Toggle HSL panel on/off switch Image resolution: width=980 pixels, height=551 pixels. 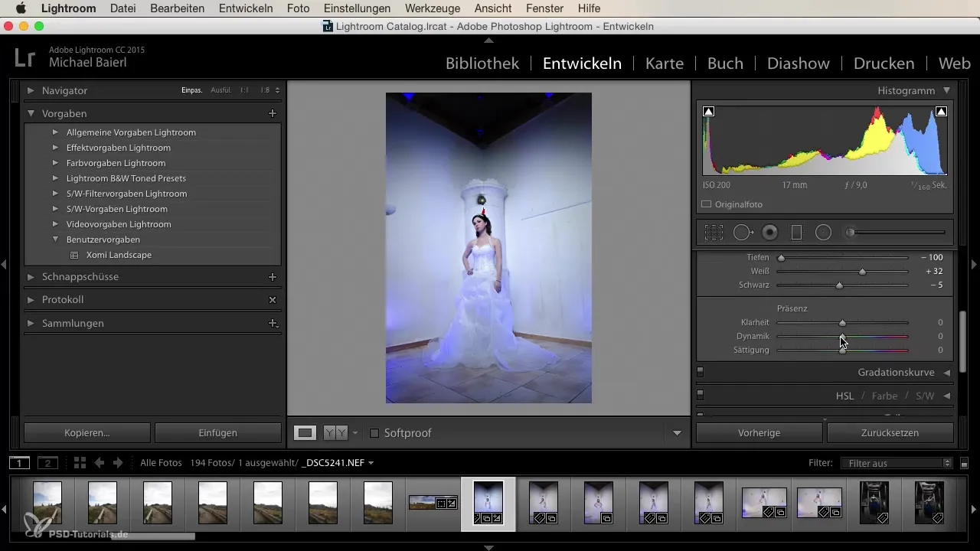(700, 396)
